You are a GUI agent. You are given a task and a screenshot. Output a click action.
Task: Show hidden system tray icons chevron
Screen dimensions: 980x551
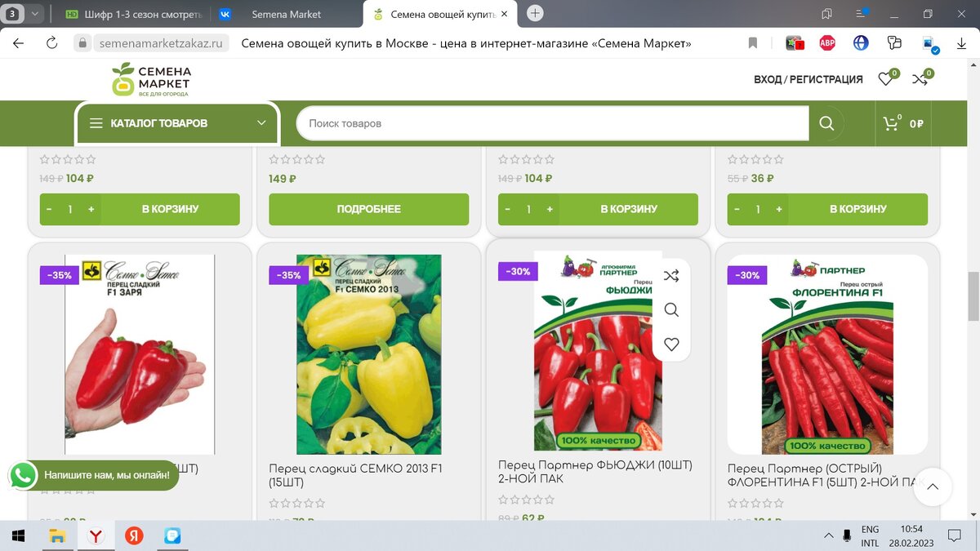[x=829, y=535]
